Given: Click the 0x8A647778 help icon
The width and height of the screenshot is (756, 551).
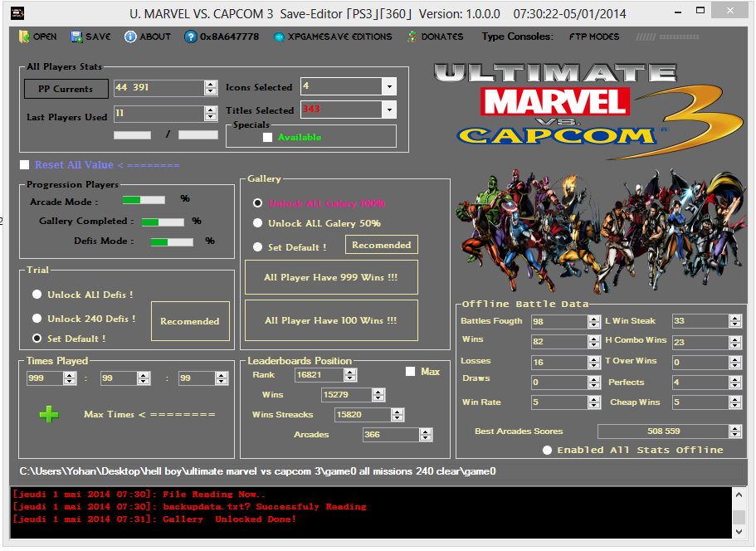Looking at the screenshot, I should pyautogui.click(x=191, y=37).
